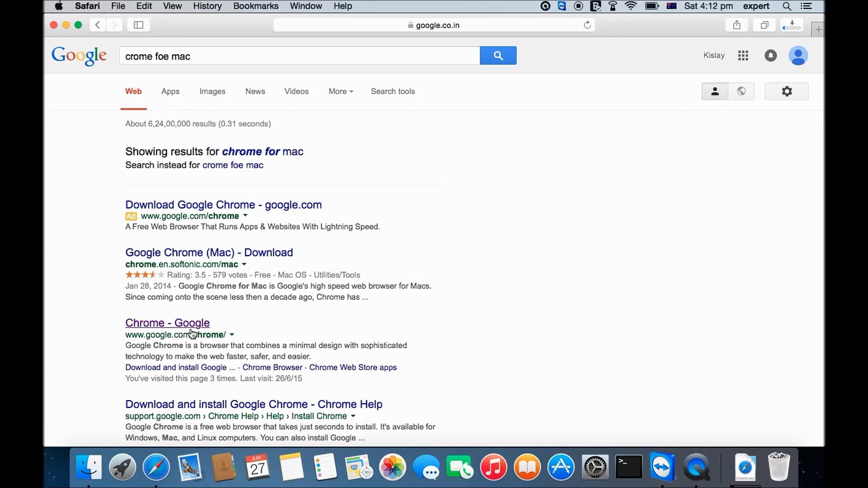Image resolution: width=868 pixels, height=488 pixels.
Task: Open the Google apps grid
Action: (743, 56)
